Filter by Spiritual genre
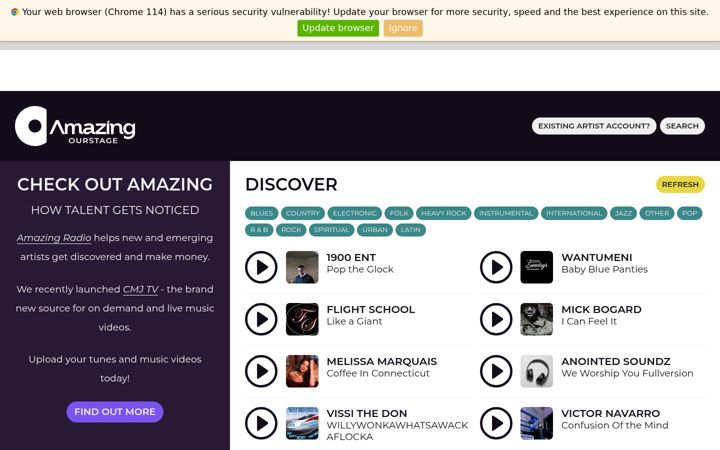The width and height of the screenshot is (720, 450). (x=332, y=230)
